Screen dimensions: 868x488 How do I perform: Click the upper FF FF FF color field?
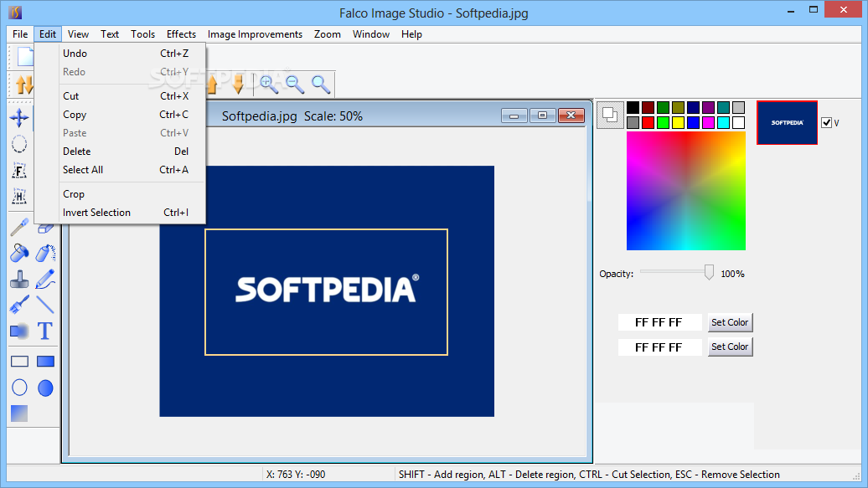660,322
